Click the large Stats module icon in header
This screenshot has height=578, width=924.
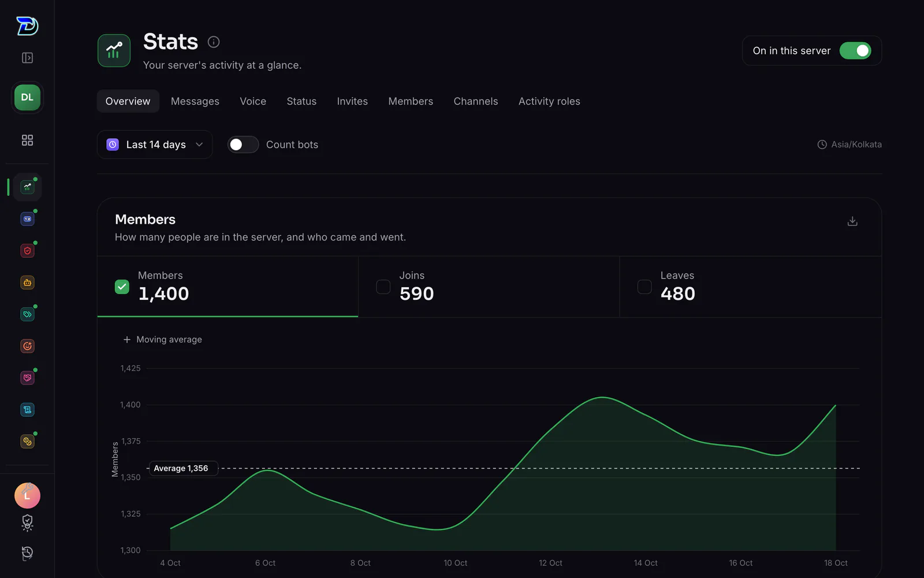[114, 50]
